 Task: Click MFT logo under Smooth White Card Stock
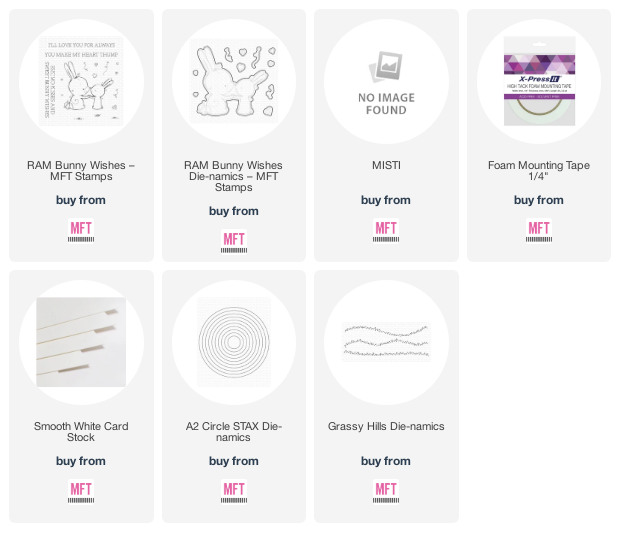click(81, 492)
